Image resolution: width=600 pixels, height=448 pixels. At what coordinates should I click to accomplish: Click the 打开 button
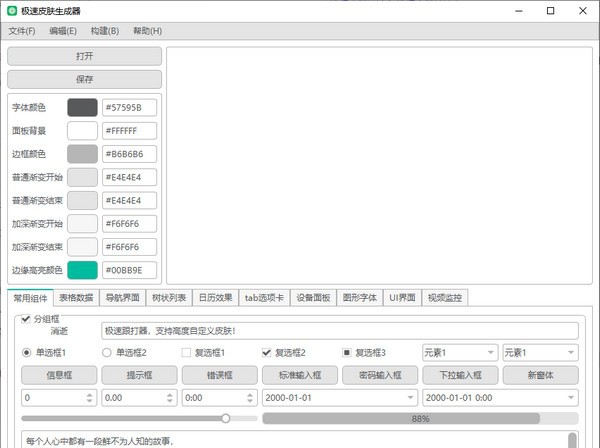85,56
